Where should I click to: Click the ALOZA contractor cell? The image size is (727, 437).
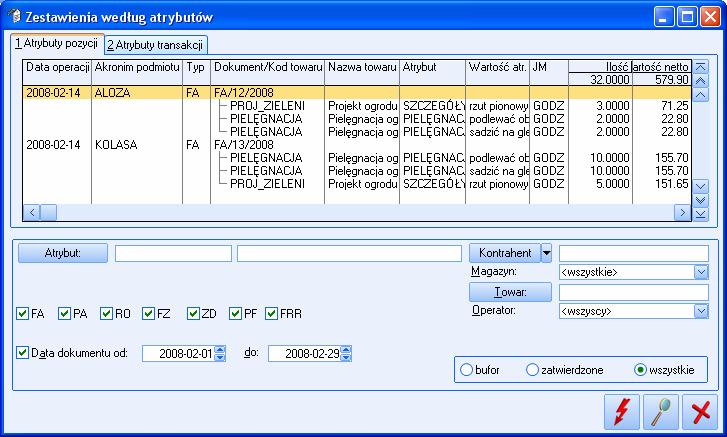tap(137, 92)
